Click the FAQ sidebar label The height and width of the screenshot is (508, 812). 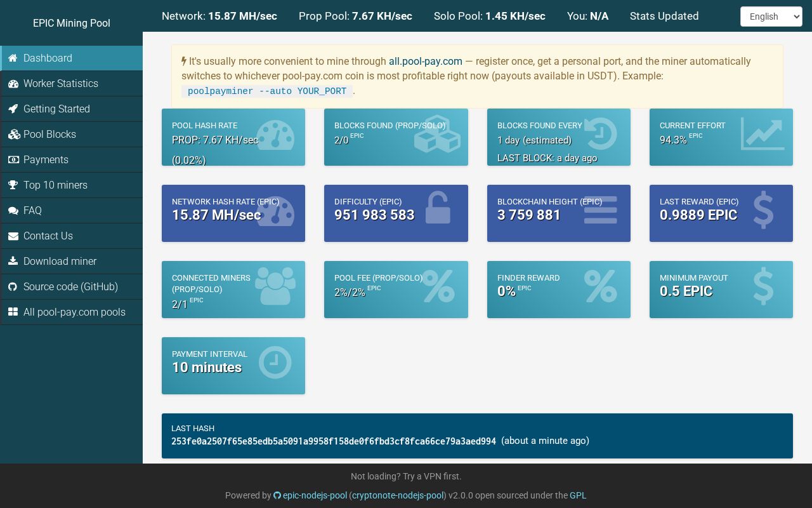tap(32, 211)
